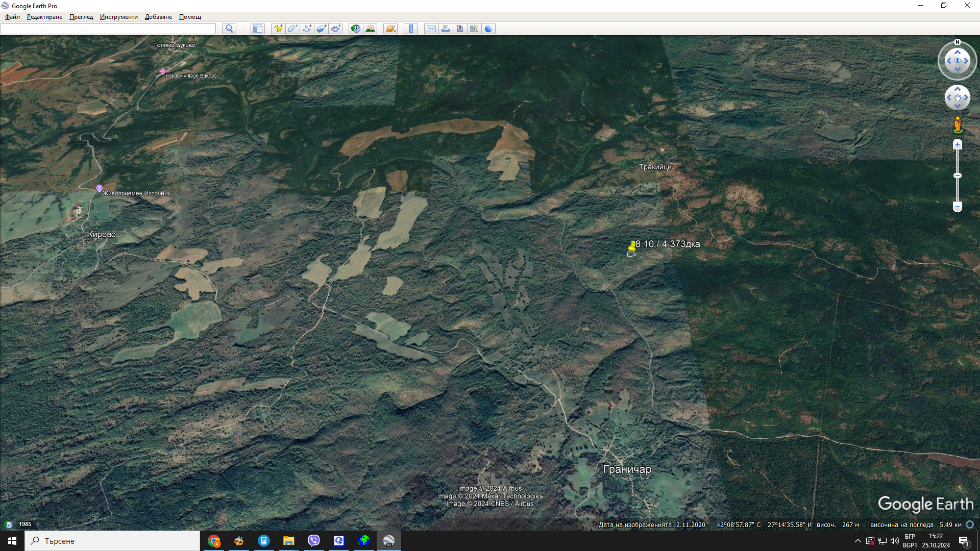Click the Record a Tour camera icon
980x551 pixels.
(x=335, y=29)
